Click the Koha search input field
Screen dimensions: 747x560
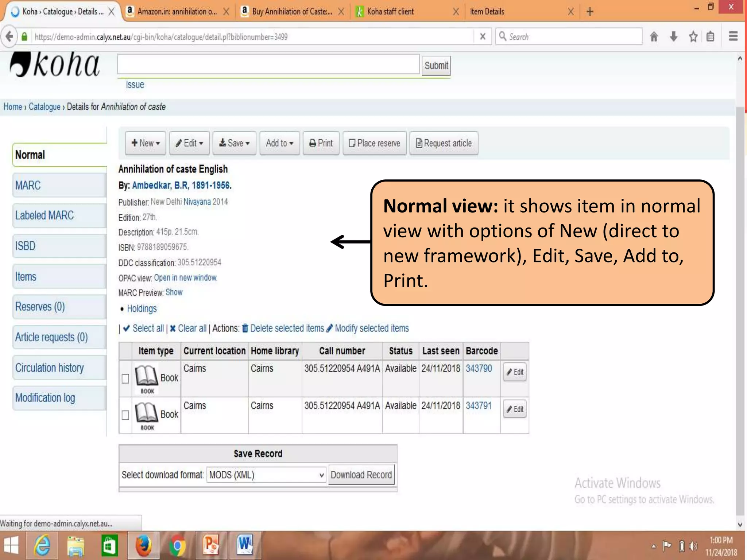click(x=268, y=65)
